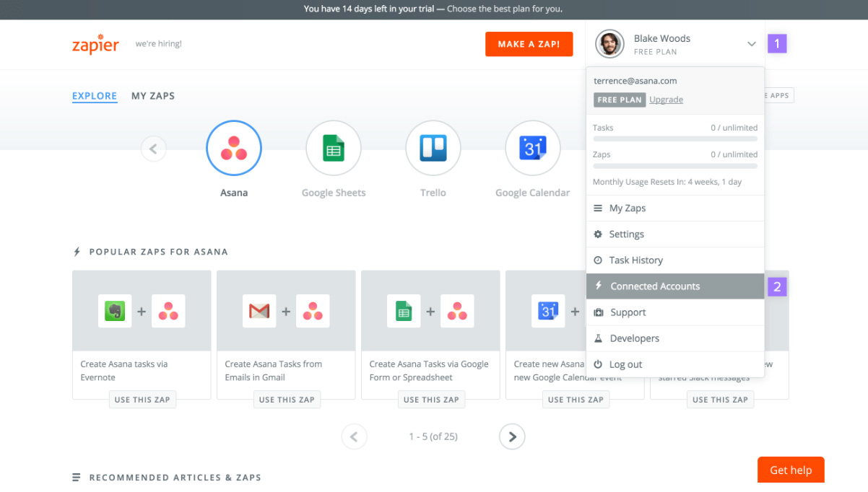This screenshot has width=868, height=492.
Task: Click the Make a Zap button
Action: tap(529, 44)
